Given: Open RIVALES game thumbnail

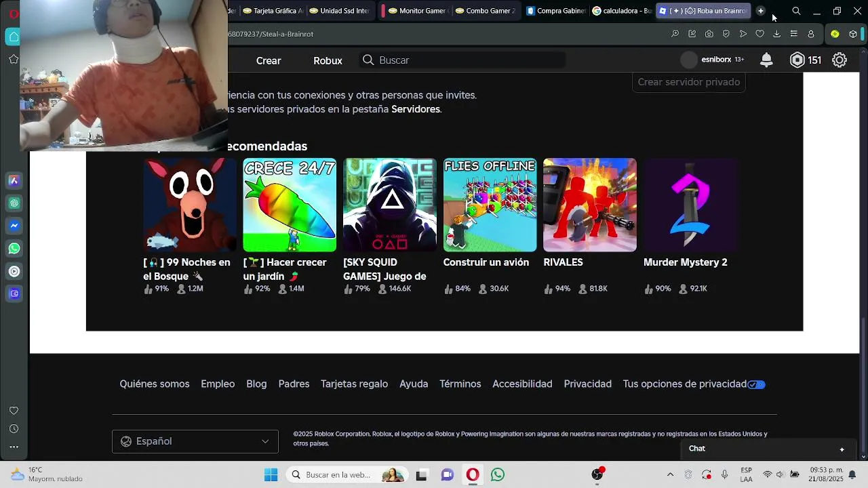Looking at the screenshot, I should click(590, 205).
